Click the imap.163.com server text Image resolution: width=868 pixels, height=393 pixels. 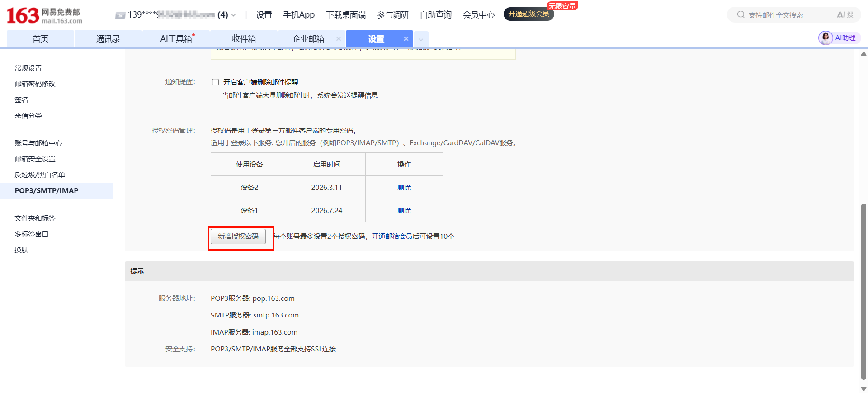tap(275, 332)
